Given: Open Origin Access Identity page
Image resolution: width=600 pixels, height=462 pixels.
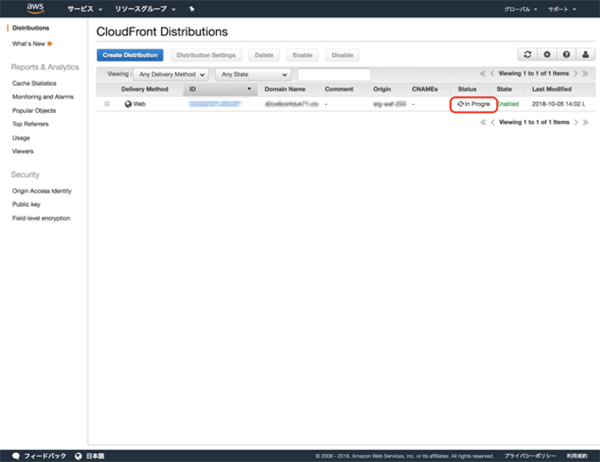Looking at the screenshot, I should 42,191.
